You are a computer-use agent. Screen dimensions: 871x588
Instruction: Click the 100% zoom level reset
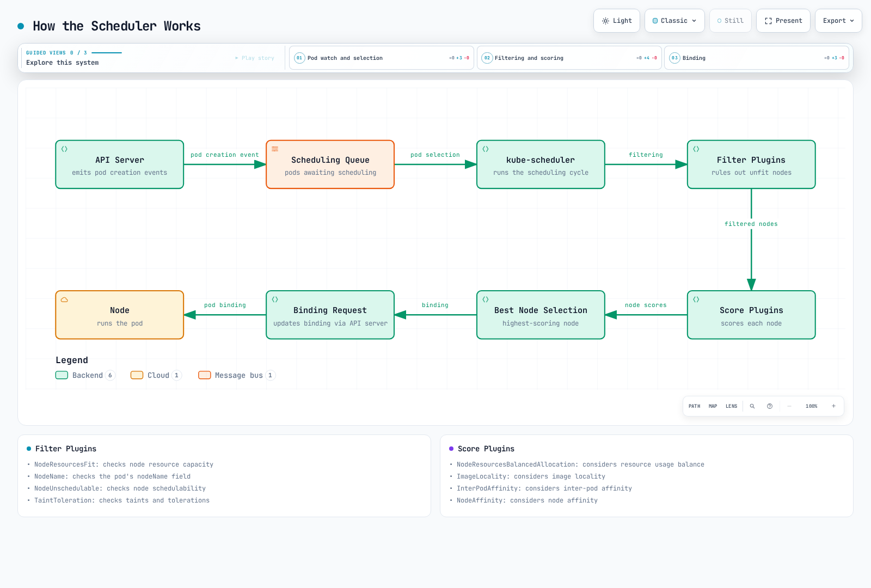pyautogui.click(x=812, y=406)
